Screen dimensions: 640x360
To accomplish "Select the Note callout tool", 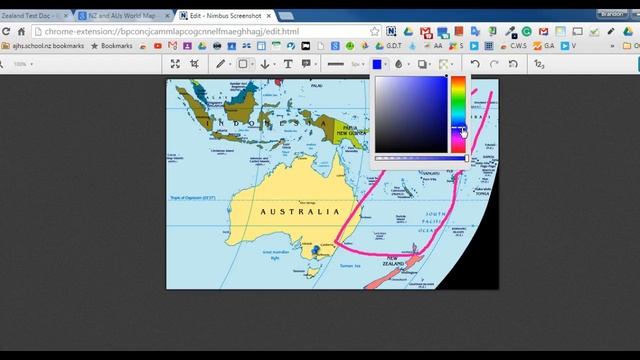I will pyautogui.click(x=306, y=64).
